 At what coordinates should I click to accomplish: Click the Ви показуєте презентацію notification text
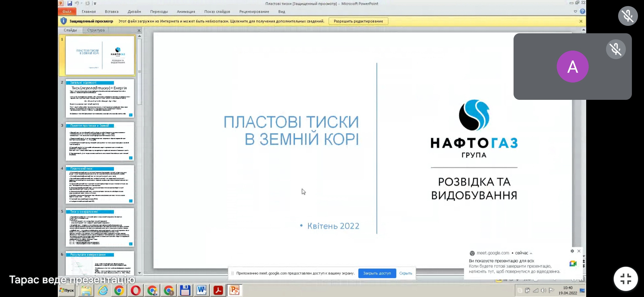pyautogui.click(x=501, y=261)
